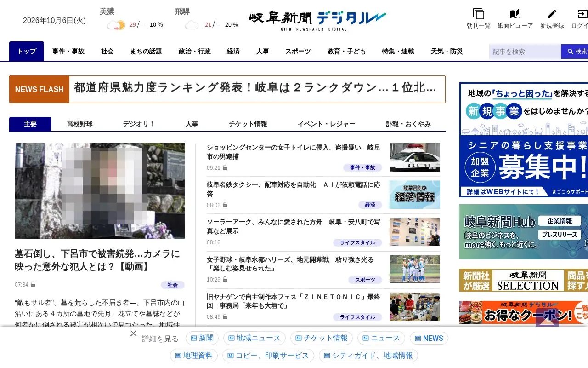Switch to the 高校野球 tab

pyautogui.click(x=80, y=124)
